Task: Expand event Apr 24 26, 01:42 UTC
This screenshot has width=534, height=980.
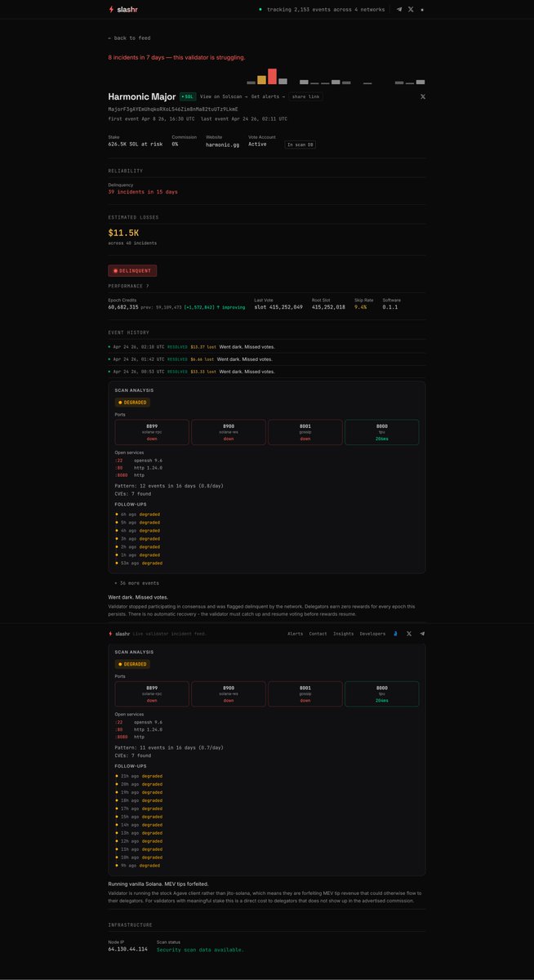Action: [x=267, y=359]
